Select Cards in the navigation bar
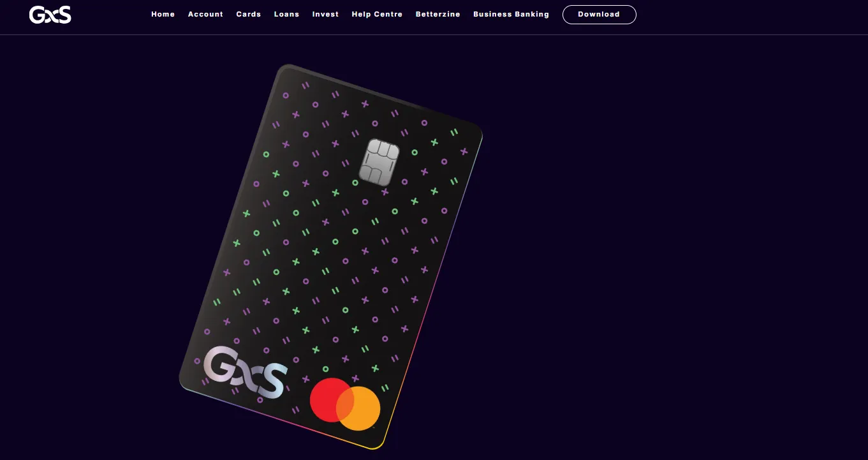The width and height of the screenshot is (868, 460). tap(248, 14)
